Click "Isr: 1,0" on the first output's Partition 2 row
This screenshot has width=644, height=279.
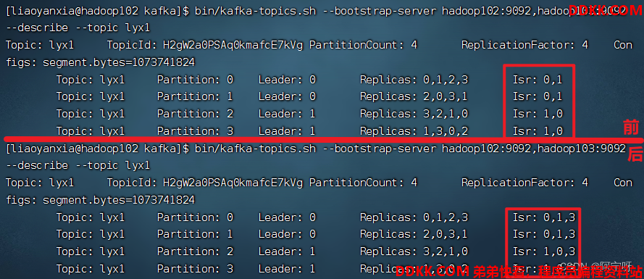[x=538, y=114]
